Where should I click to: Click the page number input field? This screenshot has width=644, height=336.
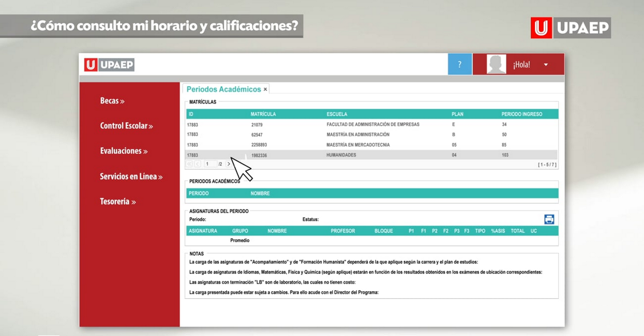click(210, 164)
